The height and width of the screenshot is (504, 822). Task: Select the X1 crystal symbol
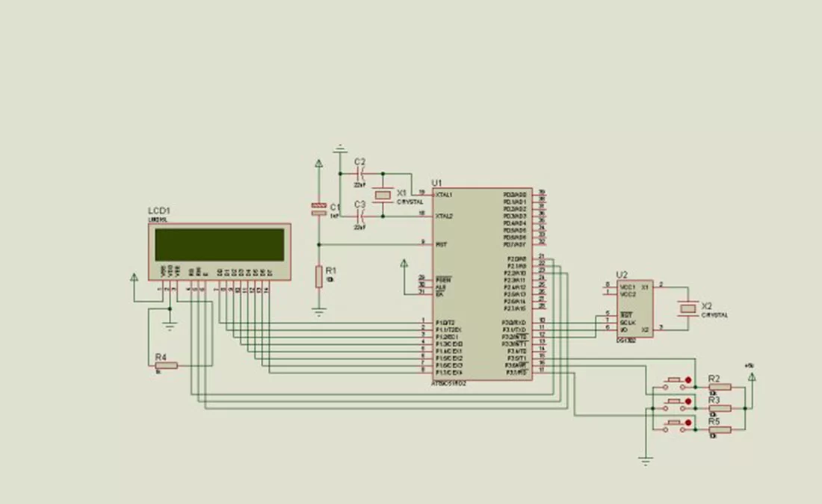click(x=383, y=195)
